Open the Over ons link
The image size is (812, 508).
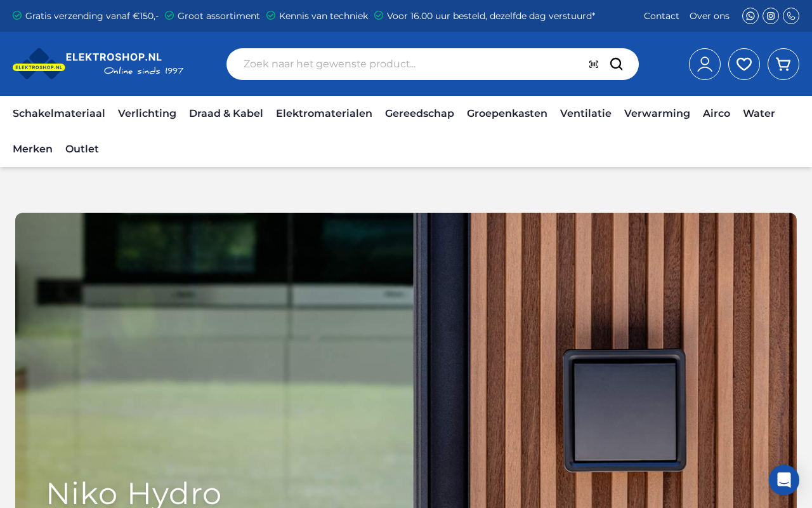[709, 16]
